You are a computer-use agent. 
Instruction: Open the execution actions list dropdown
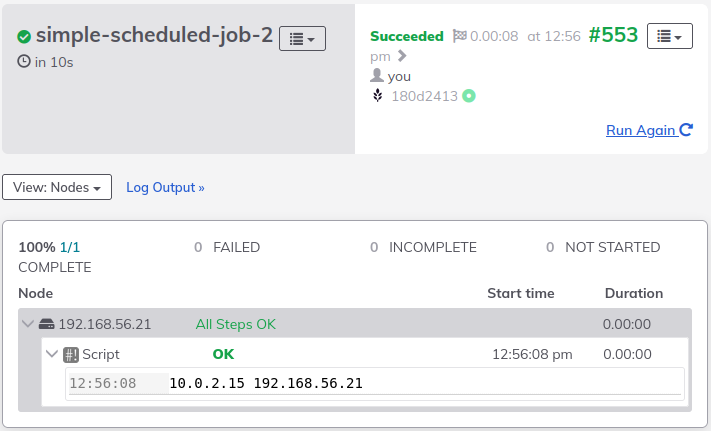pyautogui.click(x=670, y=36)
